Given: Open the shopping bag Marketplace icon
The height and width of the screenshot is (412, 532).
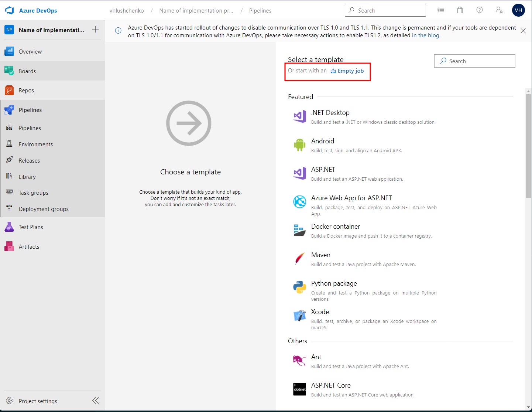Looking at the screenshot, I should coord(460,10).
